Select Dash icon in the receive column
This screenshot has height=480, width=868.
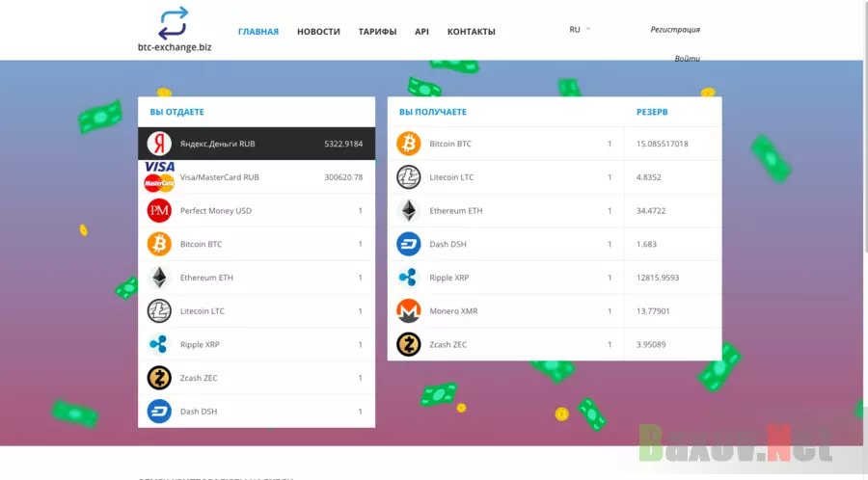(x=409, y=244)
